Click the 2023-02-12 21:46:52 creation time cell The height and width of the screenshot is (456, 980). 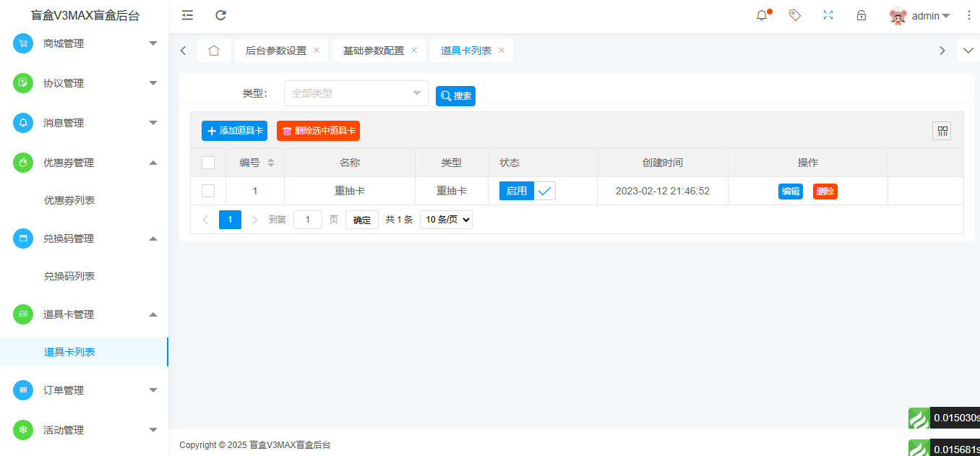(x=663, y=191)
